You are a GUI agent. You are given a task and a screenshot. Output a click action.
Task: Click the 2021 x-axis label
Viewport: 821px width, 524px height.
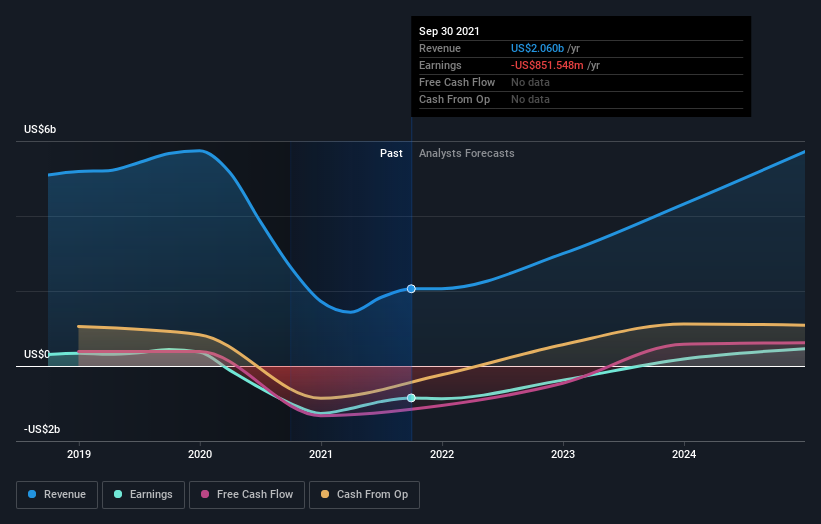point(321,454)
